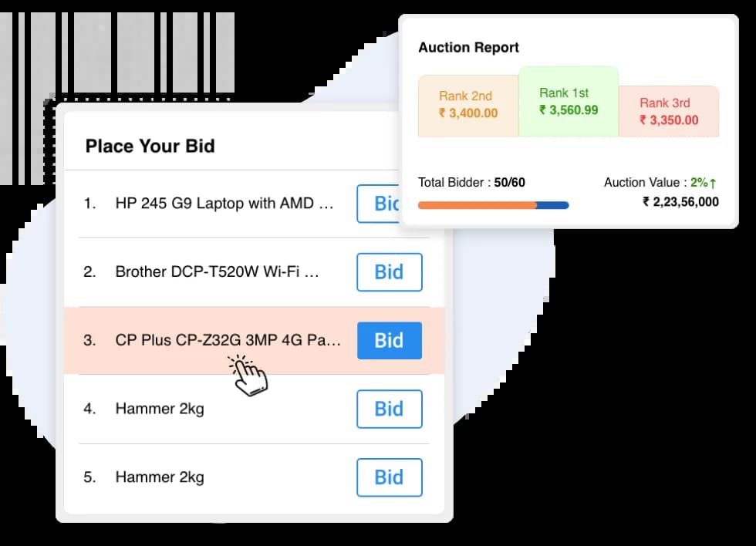Click the Bid button beside the first Hammer 2kg
The image size is (756, 546).
tap(389, 409)
